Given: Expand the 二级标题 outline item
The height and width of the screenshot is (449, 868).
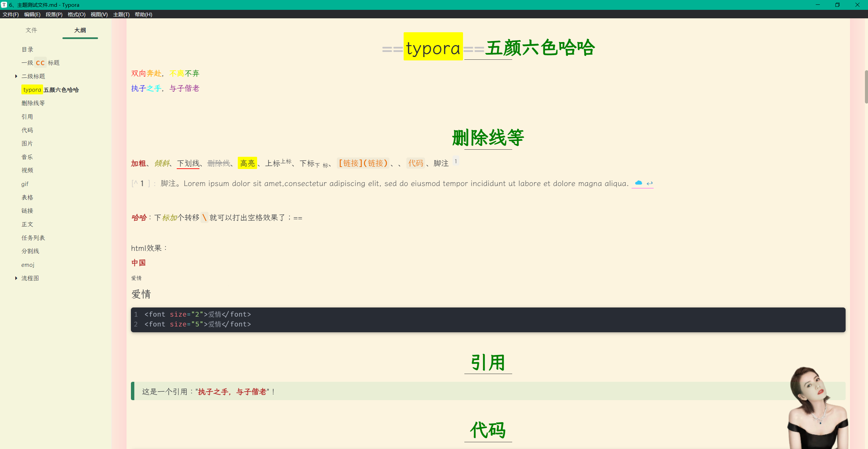Looking at the screenshot, I should 16,76.
